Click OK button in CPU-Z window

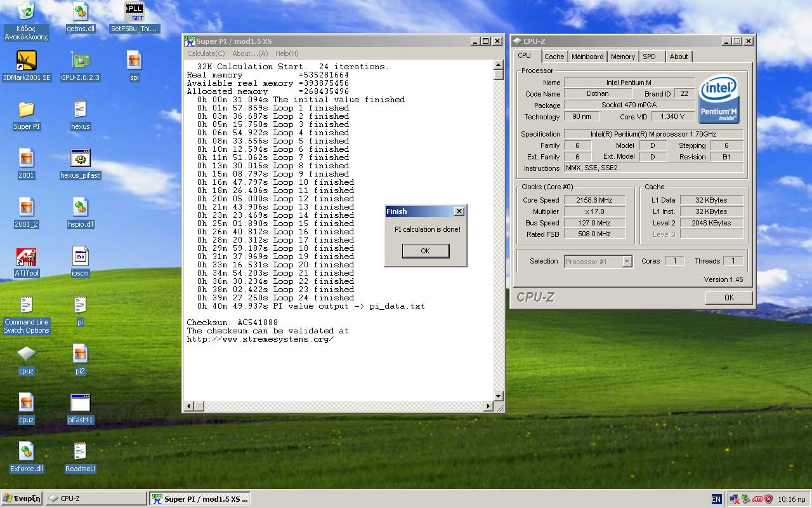[x=729, y=297]
